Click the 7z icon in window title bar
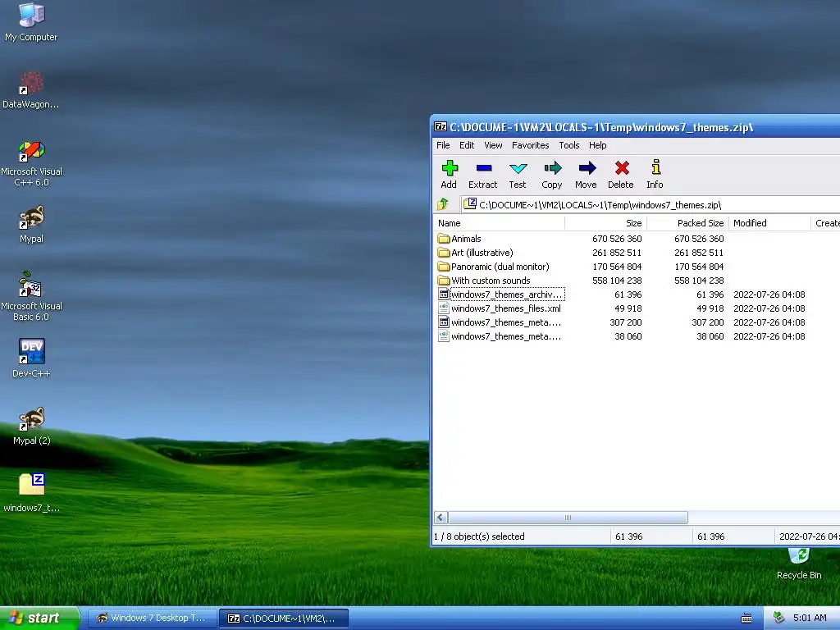Screen dimensions: 840x630 pos(441,127)
